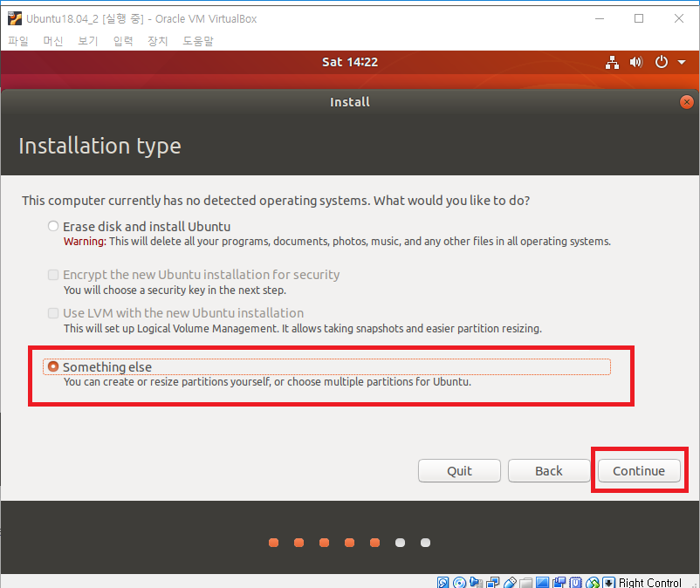The image size is (700, 588).
Task: Open the 입력 menu
Action: point(123,41)
